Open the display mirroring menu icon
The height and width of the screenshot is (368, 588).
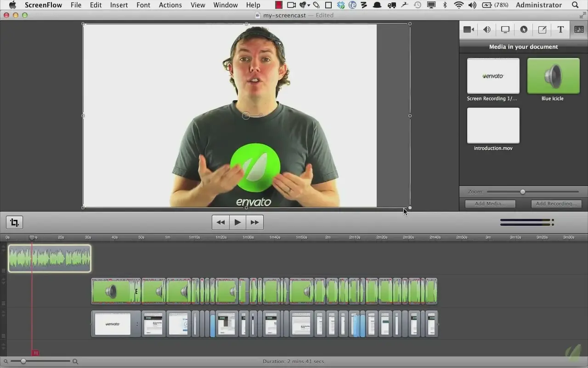(431, 5)
